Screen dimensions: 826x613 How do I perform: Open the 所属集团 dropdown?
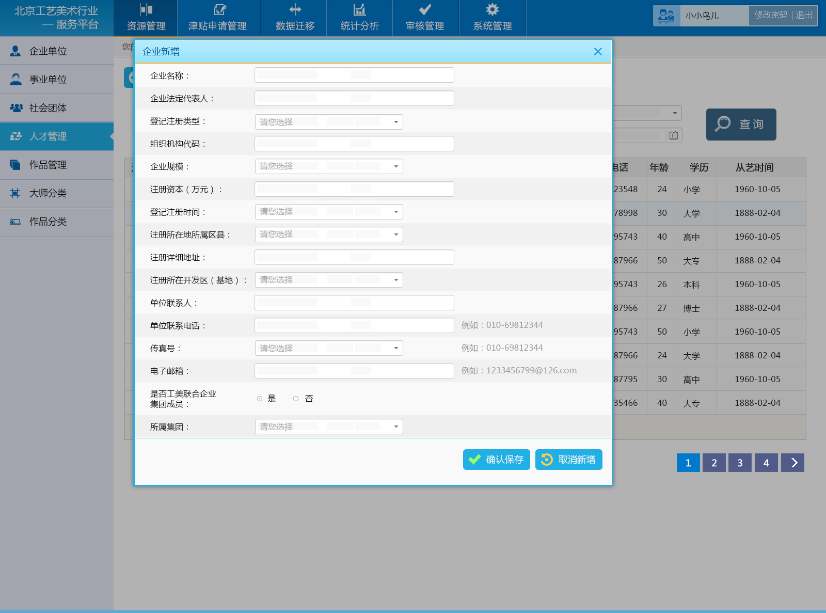point(328,427)
